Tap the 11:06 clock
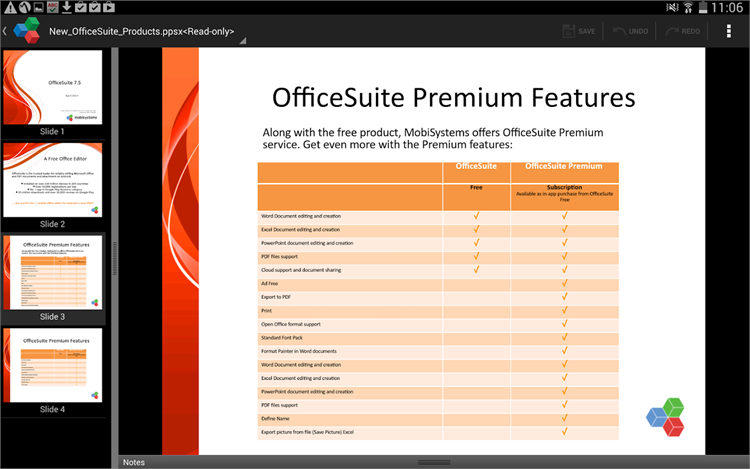The height and width of the screenshot is (469, 750). coord(727,7)
